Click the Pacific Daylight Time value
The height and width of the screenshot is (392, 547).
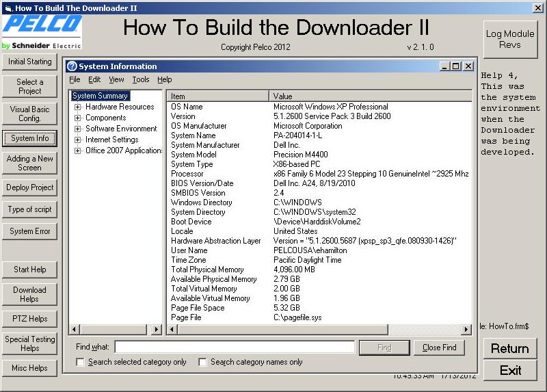coord(307,260)
